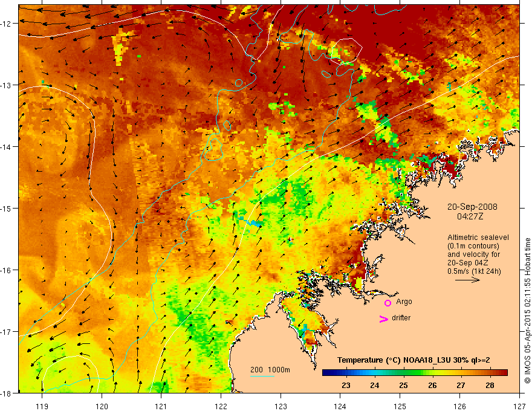The width and height of the screenshot is (532, 411).
Task: Click the magenta Argo circle legend symbol
Action: coord(388,303)
